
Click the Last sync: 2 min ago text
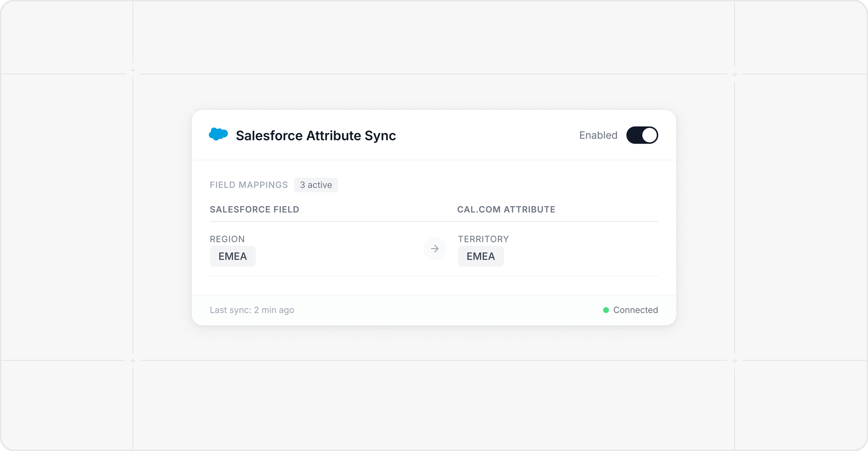(x=252, y=310)
